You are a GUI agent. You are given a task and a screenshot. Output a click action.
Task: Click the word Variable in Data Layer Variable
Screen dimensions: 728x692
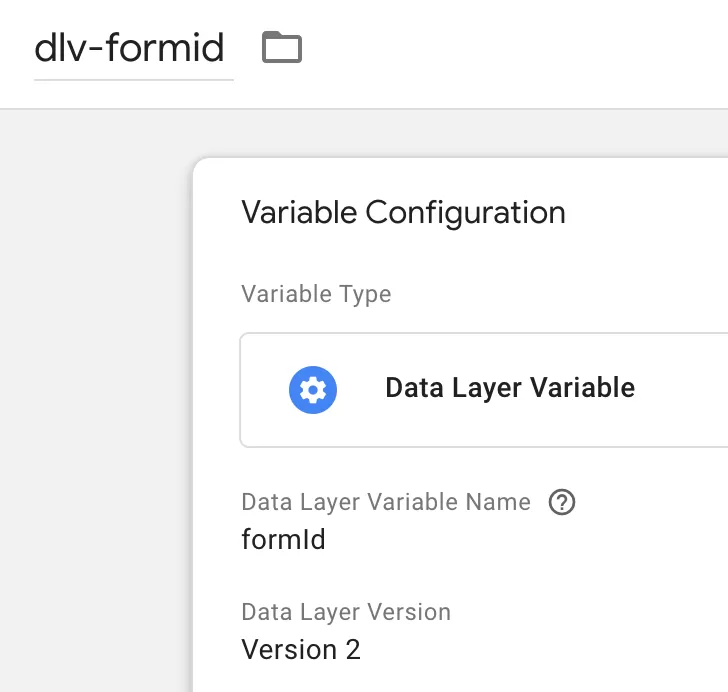583,388
